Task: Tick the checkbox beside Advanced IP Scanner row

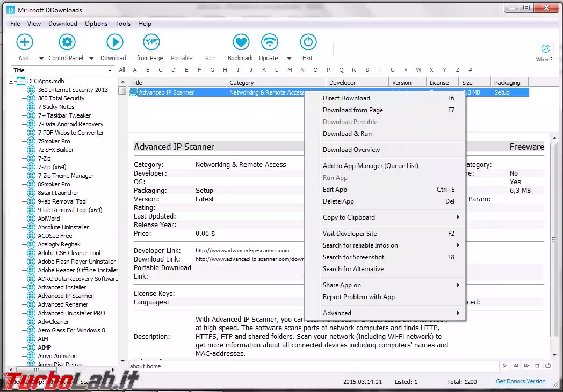Action: [x=122, y=91]
